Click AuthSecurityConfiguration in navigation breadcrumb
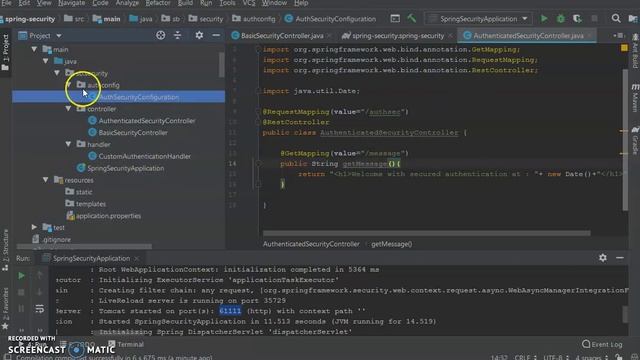This screenshot has width=640, height=360. [335, 19]
